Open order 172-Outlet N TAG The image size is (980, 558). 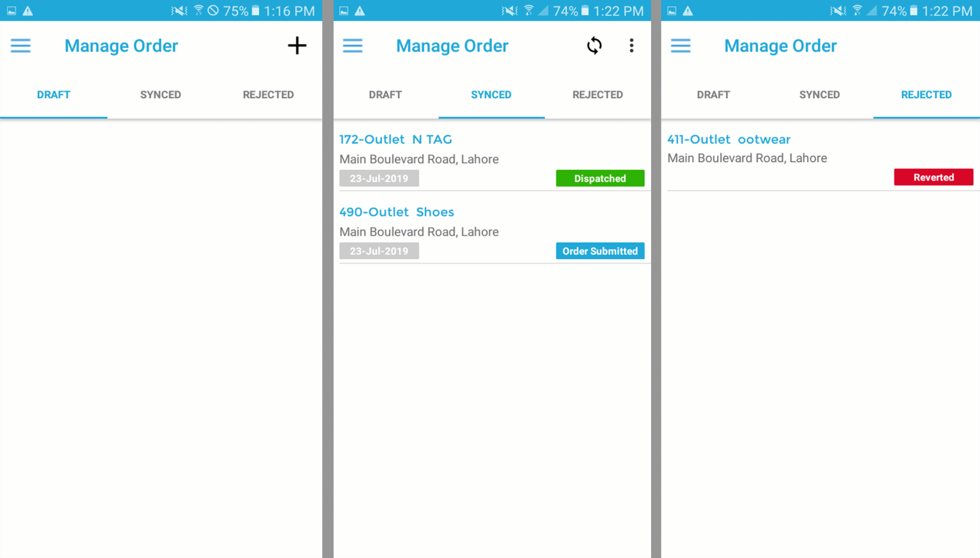(396, 139)
